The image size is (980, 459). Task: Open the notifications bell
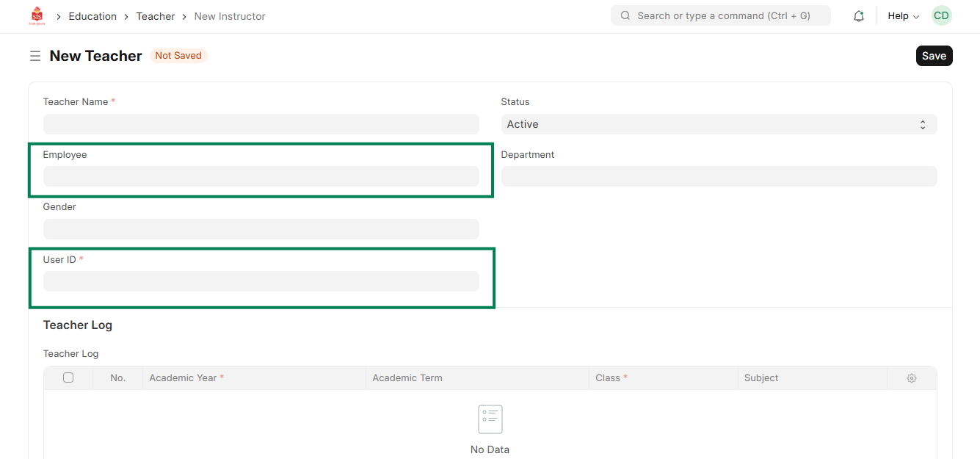pyautogui.click(x=858, y=16)
